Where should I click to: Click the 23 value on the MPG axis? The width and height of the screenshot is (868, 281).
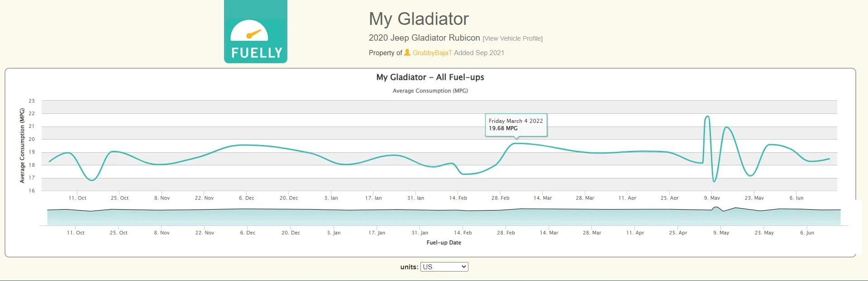pos(32,101)
